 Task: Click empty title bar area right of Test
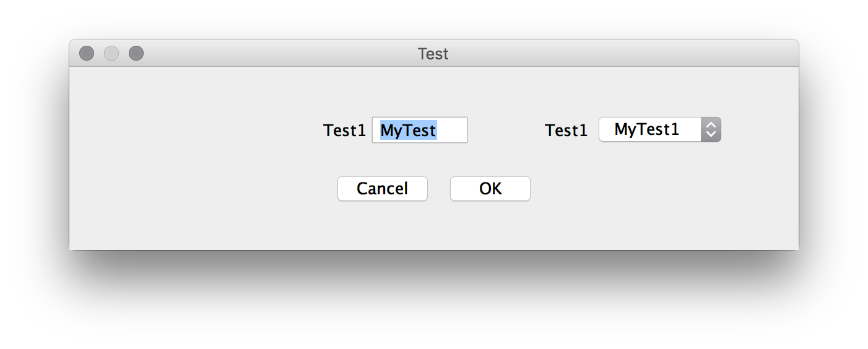point(619,54)
